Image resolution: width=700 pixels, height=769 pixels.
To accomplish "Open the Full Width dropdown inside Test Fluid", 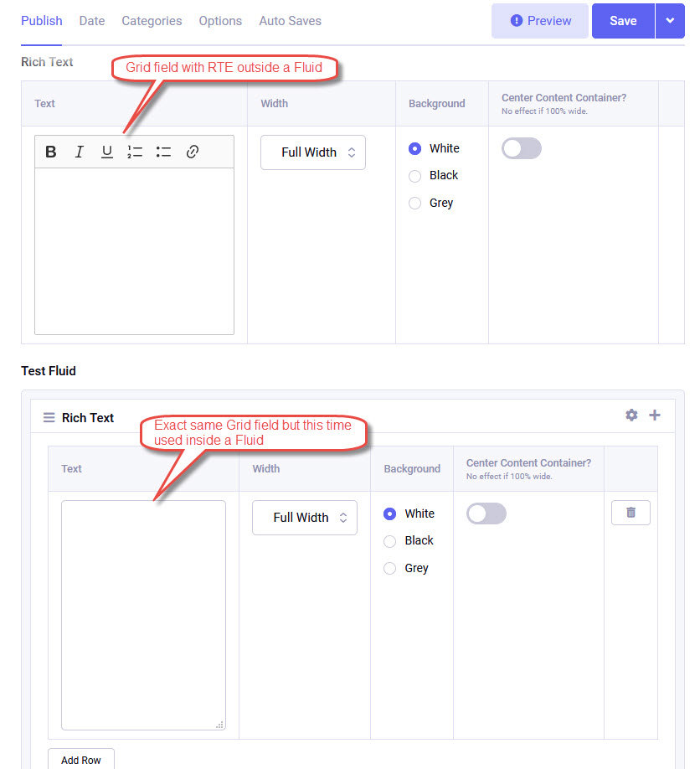I will coord(304,518).
